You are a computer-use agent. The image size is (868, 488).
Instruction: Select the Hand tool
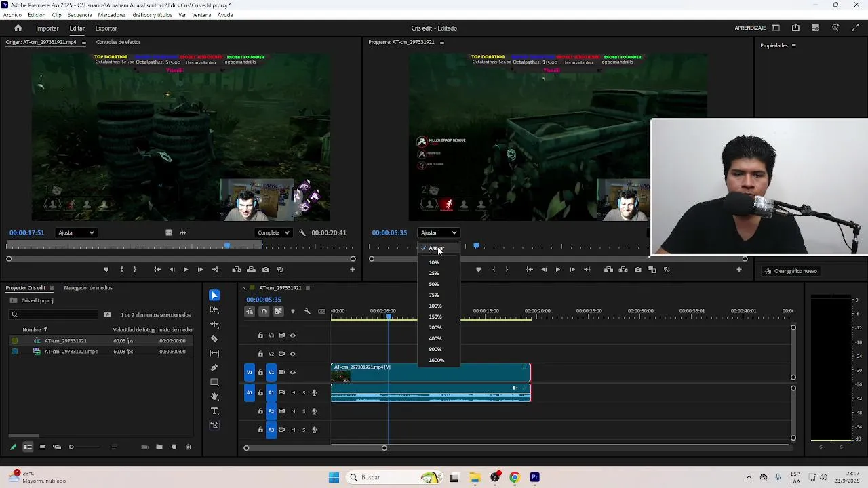tap(214, 396)
